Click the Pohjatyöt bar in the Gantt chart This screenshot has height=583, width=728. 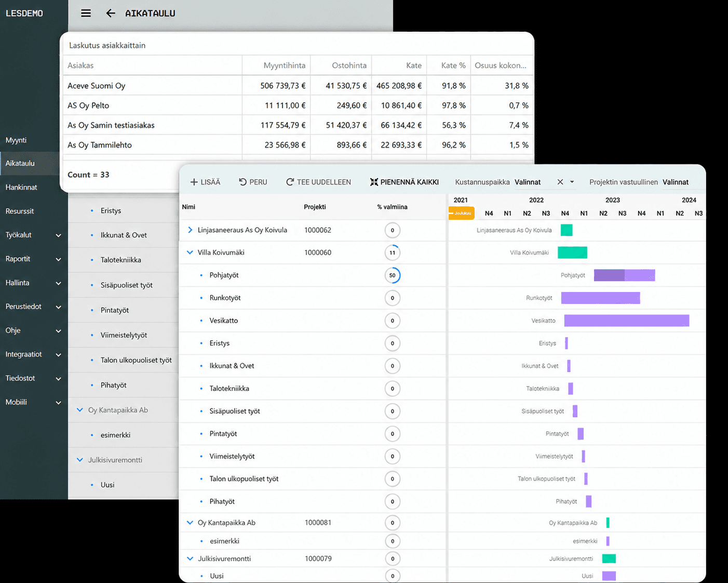click(x=625, y=275)
